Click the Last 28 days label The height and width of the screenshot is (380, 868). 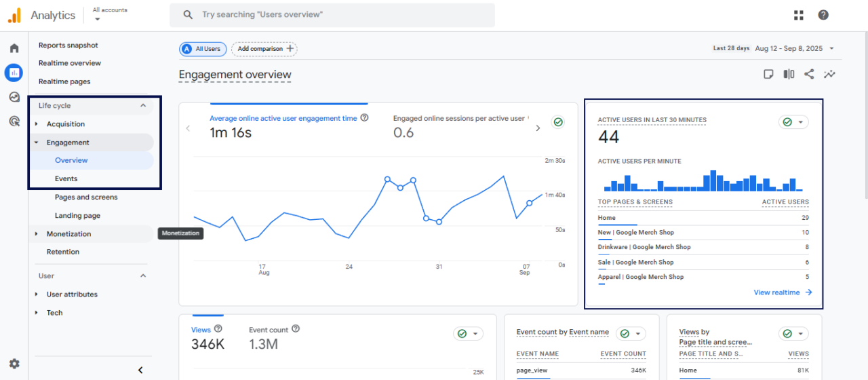click(731, 48)
